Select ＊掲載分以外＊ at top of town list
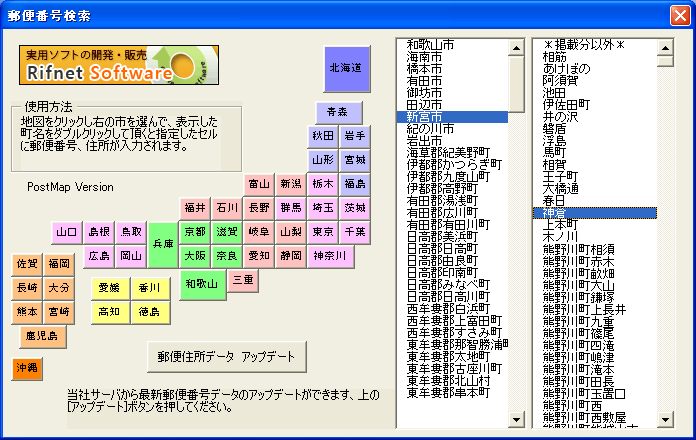Image resolution: width=696 pixels, height=440 pixels. click(584, 45)
